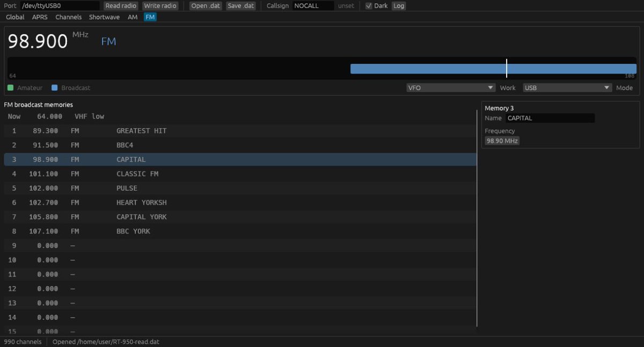Select the GREATEST HIT memory row
The width and height of the screenshot is (644, 347).
(x=240, y=131)
